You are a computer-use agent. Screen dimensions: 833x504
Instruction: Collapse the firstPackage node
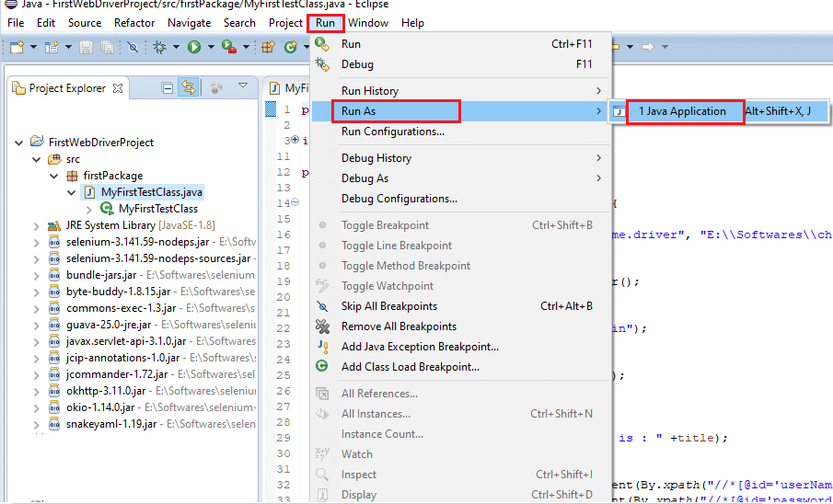(54, 176)
